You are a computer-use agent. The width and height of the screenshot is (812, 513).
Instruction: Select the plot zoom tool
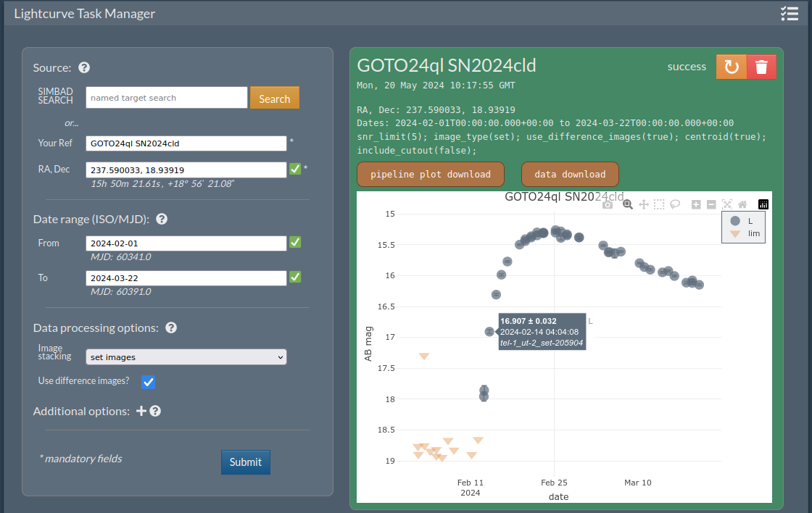(x=628, y=205)
